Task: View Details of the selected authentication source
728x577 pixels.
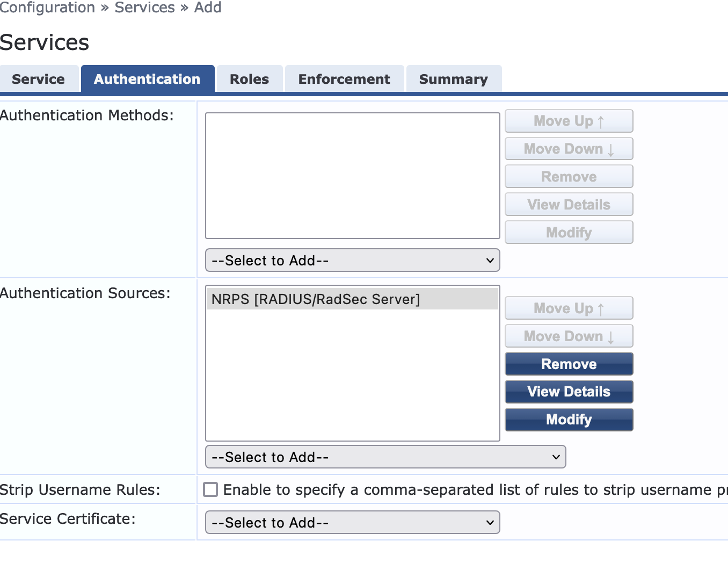Action: click(569, 392)
